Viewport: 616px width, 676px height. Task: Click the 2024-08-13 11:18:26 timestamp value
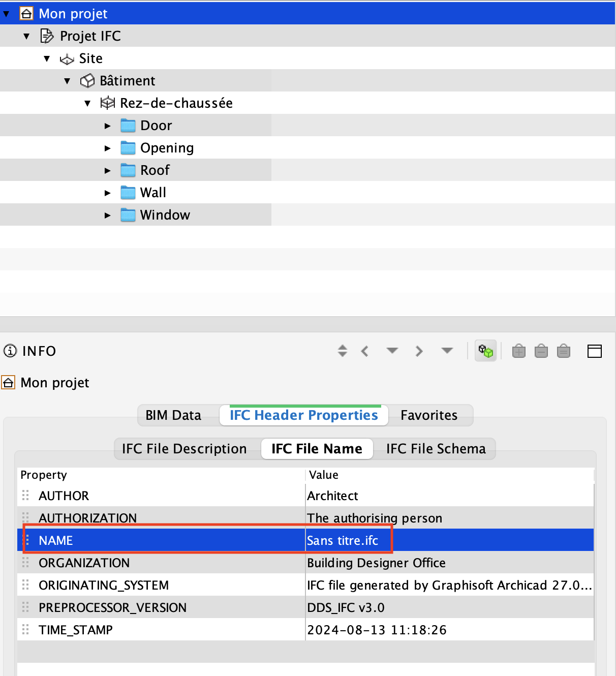click(x=450, y=630)
